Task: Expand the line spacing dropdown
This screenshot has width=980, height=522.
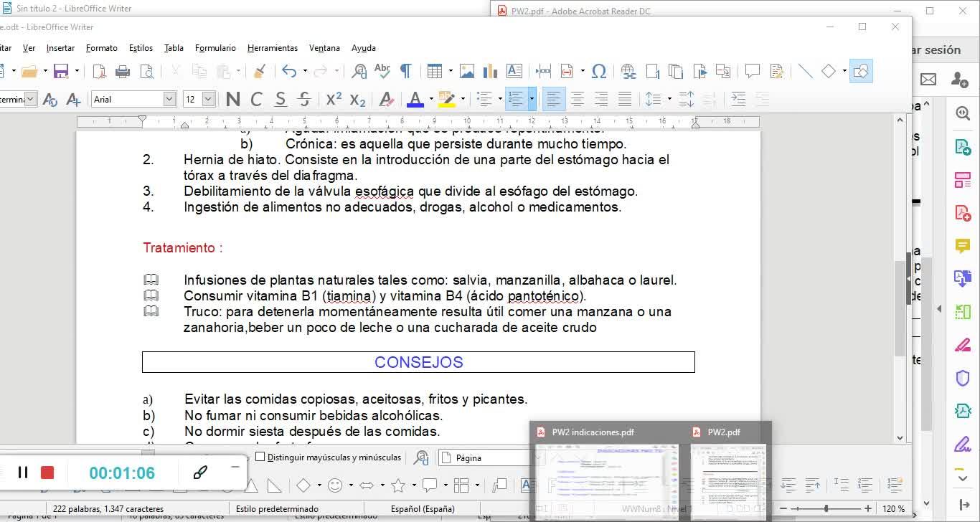Action: [x=669, y=99]
